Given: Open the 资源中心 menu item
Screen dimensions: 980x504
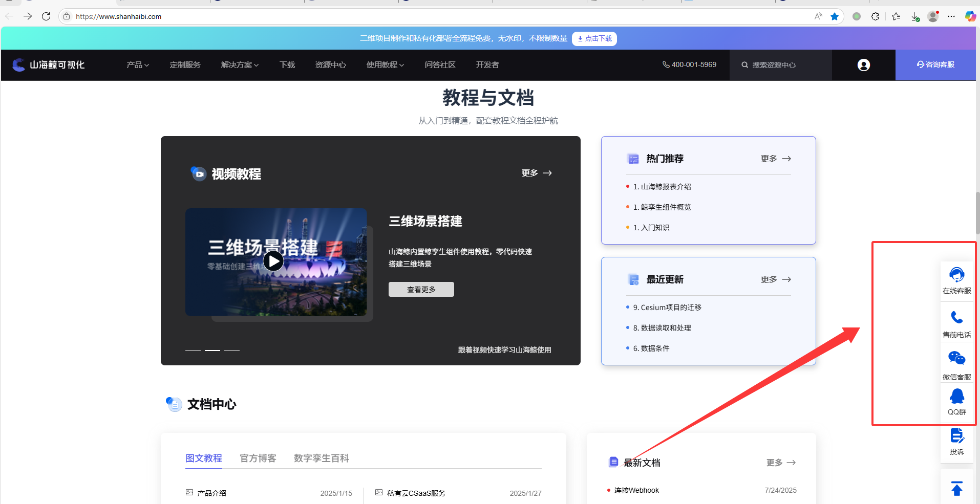Looking at the screenshot, I should click(330, 65).
